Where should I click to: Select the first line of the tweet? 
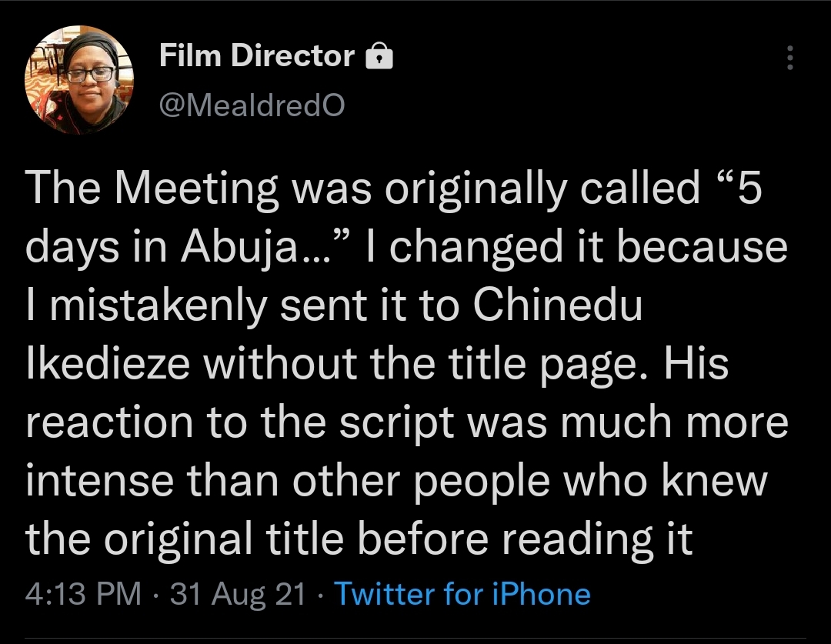pyautogui.click(x=385, y=187)
